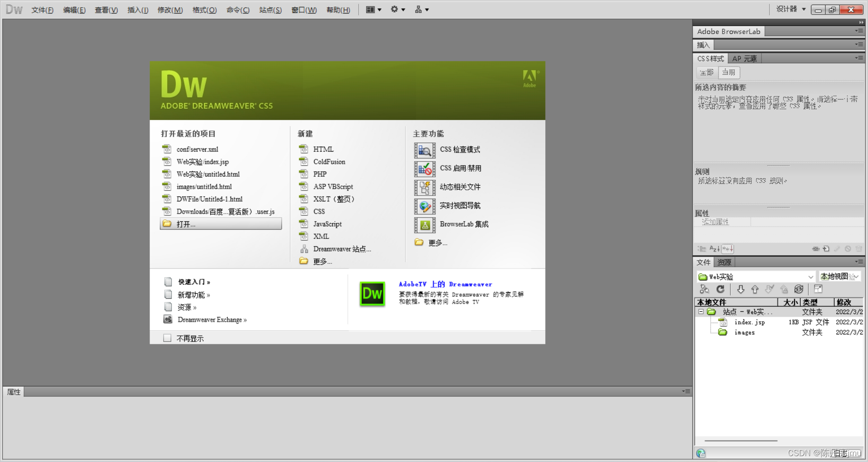
Task: Click the new CSS rule icon
Action: (826, 249)
